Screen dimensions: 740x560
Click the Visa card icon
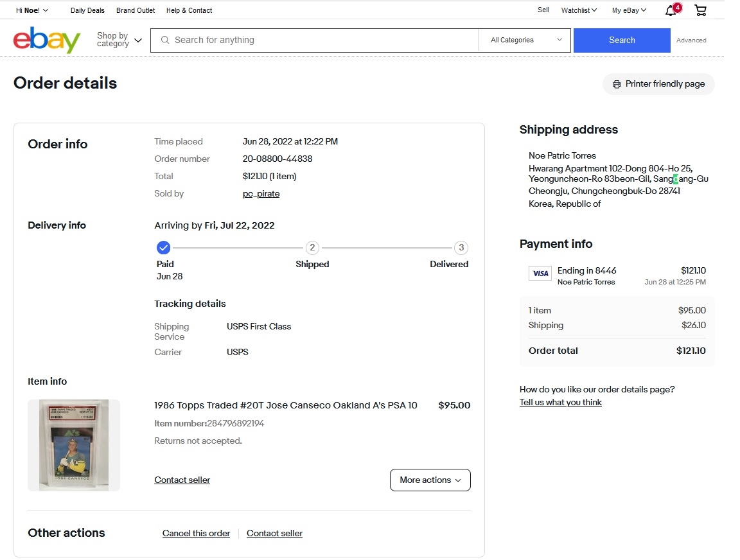click(540, 274)
